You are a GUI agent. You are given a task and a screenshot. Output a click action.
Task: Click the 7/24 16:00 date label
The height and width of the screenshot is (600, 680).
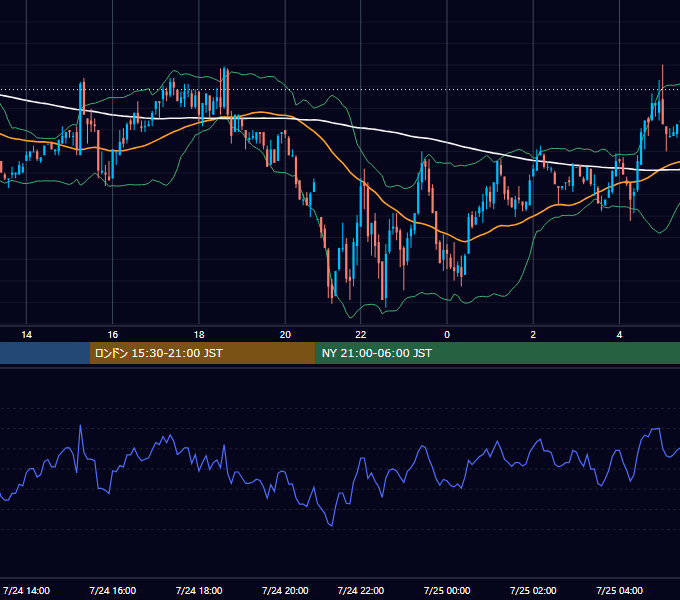[113, 590]
